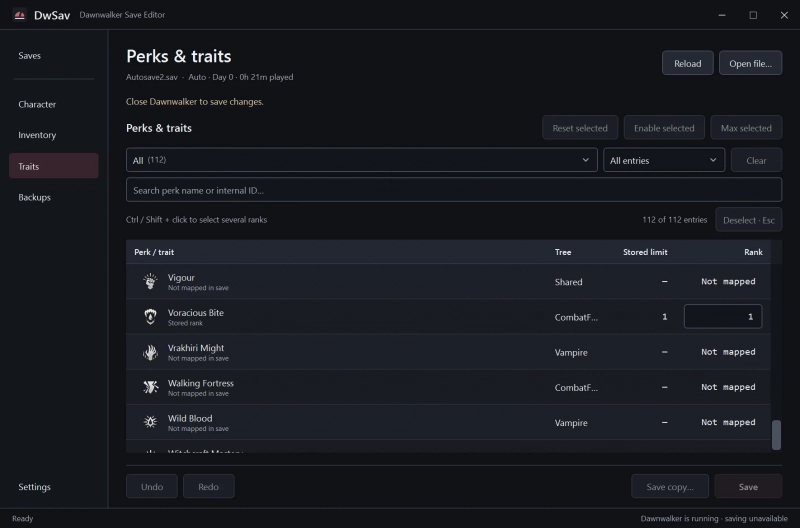Click the Rank column header

(x=753, y=252)
